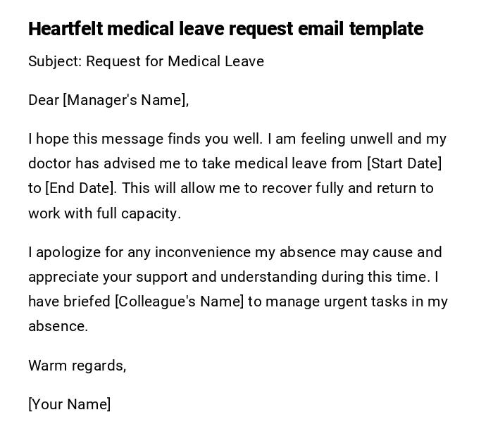
Task: Click the word "doctor" in first paragraph
Action: coord(50,163)
